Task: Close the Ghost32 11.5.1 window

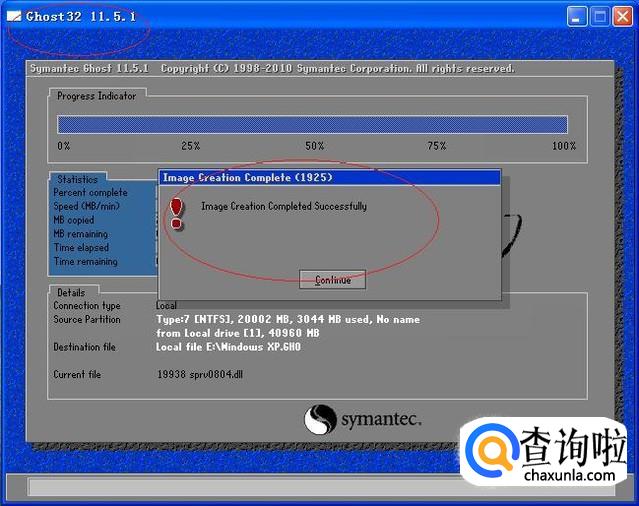Action: (x=623, y=17)
